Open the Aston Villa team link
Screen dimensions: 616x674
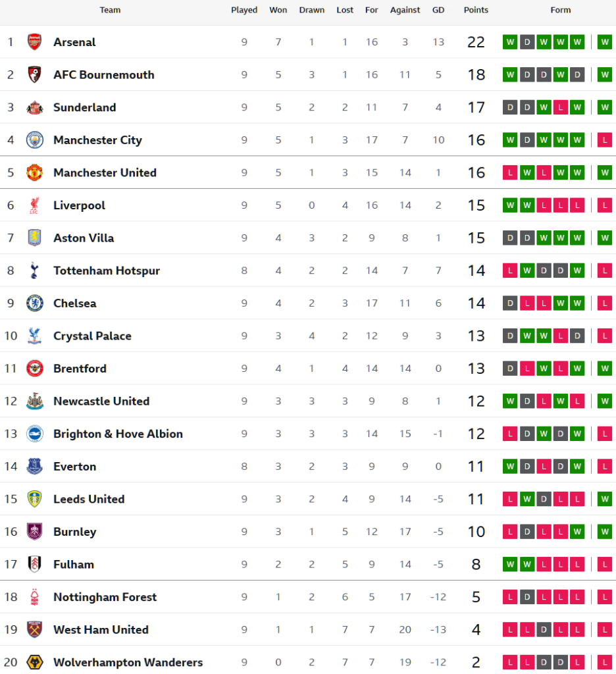coord(84,238)
